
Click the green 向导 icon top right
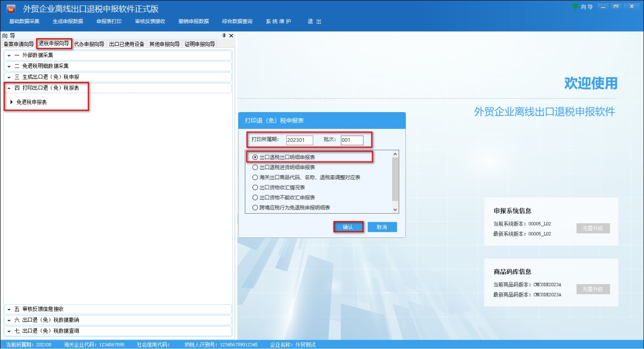[575, 7]
